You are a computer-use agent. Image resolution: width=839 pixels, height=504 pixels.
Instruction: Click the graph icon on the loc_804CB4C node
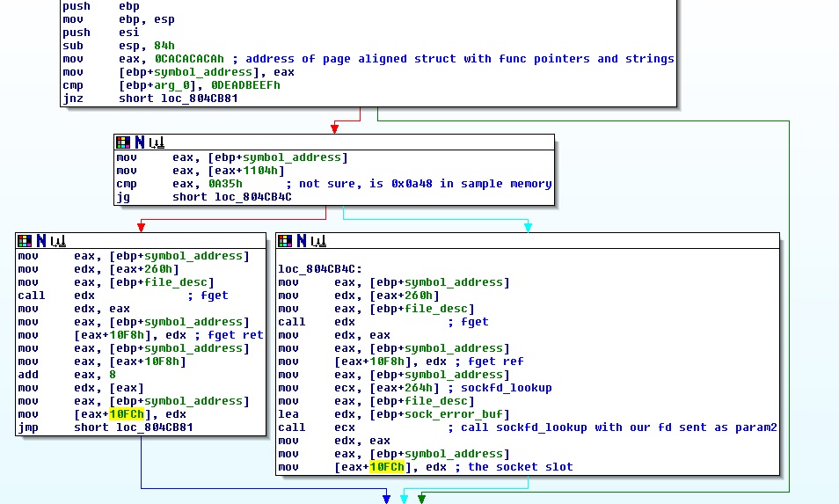coord(318,241)
